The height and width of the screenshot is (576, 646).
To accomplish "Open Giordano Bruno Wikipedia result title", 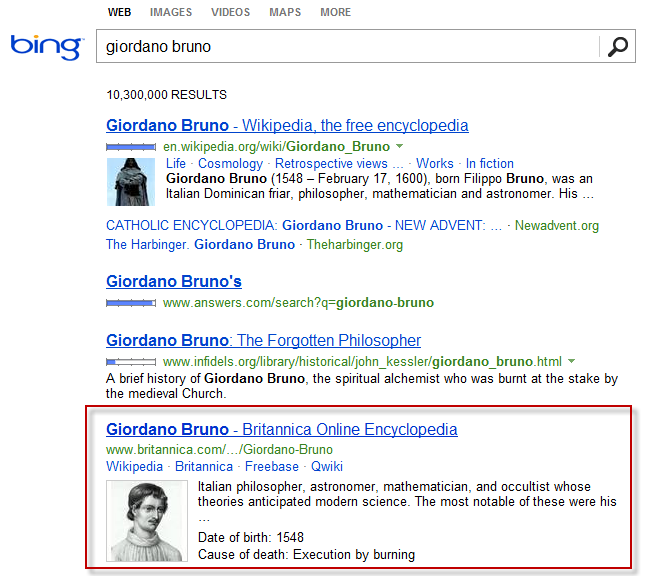I will tap(287, 125).
